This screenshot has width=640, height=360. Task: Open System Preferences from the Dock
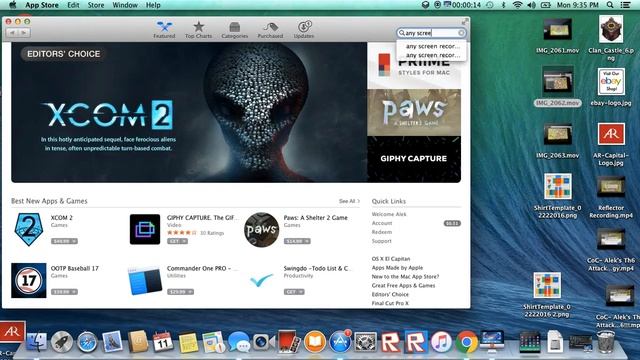pos(365,342)
